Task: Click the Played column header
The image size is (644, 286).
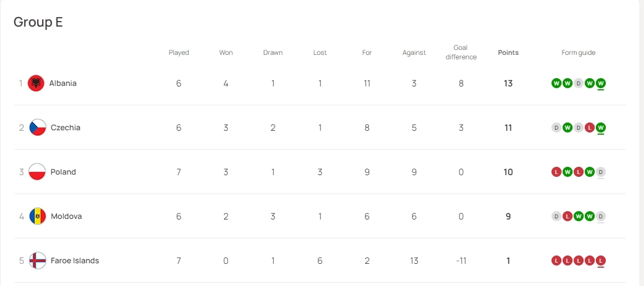Action: [179, 53]
